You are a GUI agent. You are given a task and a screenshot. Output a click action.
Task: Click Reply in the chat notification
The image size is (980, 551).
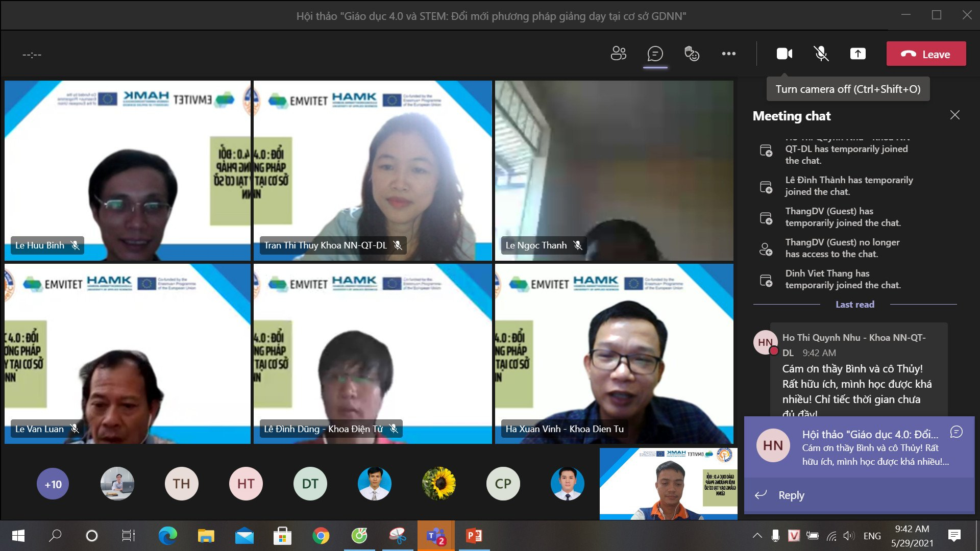791,495
